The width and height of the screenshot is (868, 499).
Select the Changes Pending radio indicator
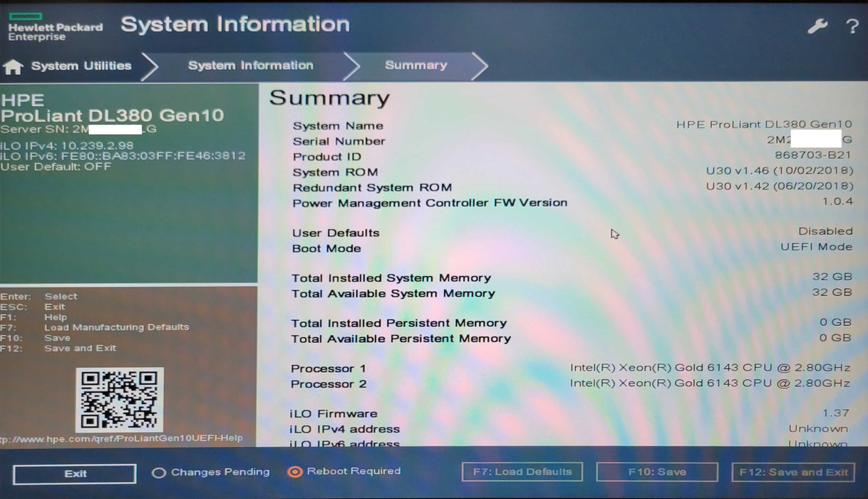pyautogui.click(x=159, y=472)
